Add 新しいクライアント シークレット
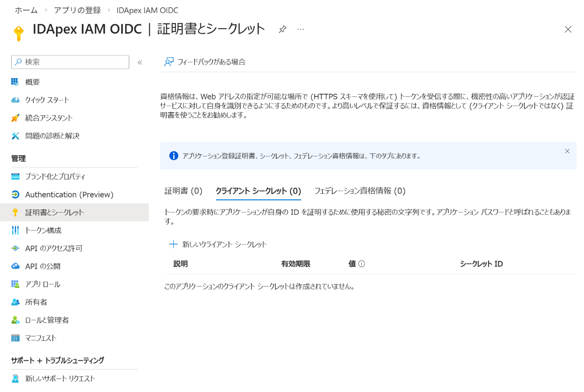Screen dimensions: 584x392 click(218, 244)
